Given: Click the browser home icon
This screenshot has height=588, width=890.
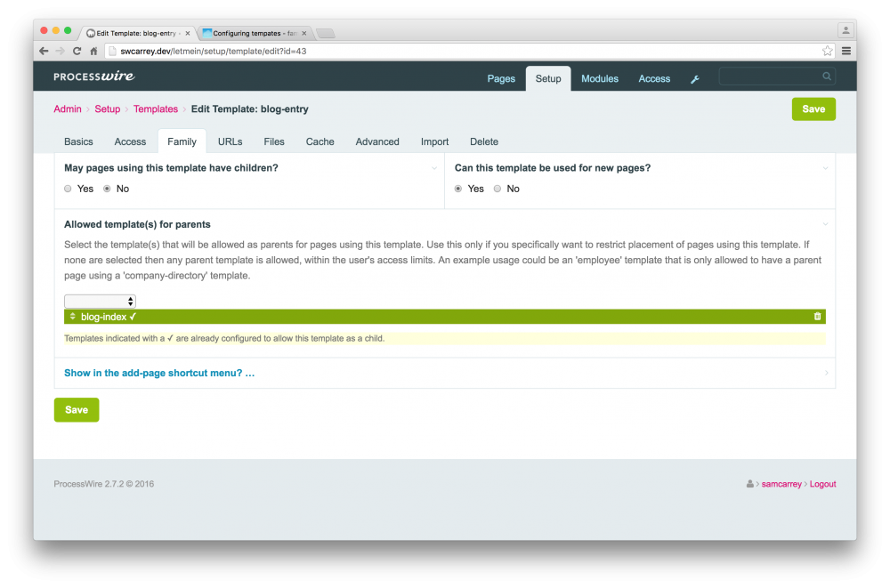Looking at the screenshot, I should (x=93, y=51).
